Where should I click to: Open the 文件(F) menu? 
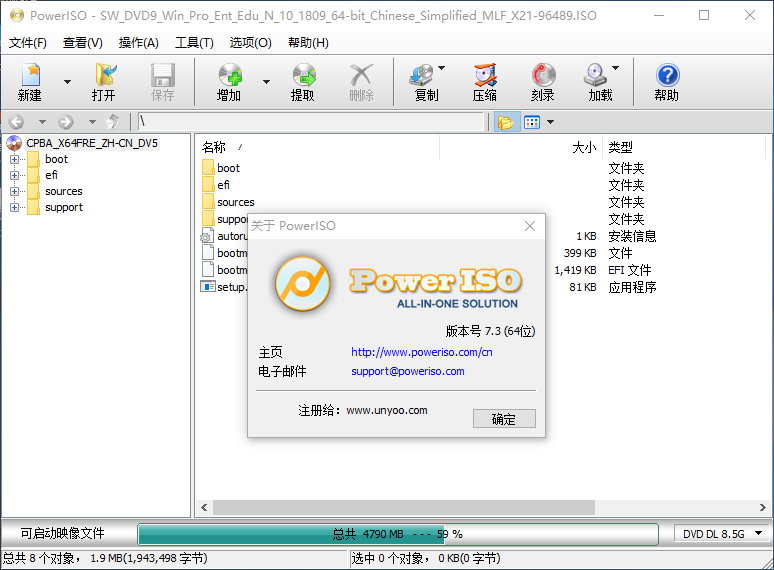[x=28, y=43]
